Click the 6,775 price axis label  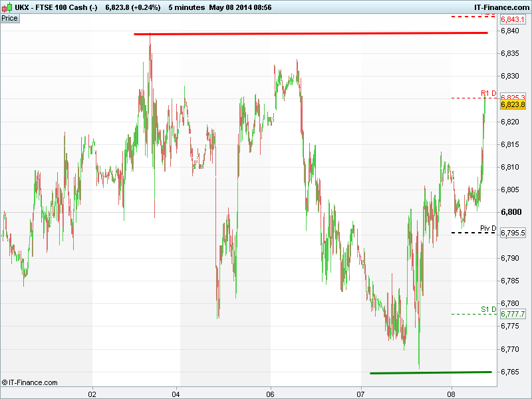tap(510, 326)
